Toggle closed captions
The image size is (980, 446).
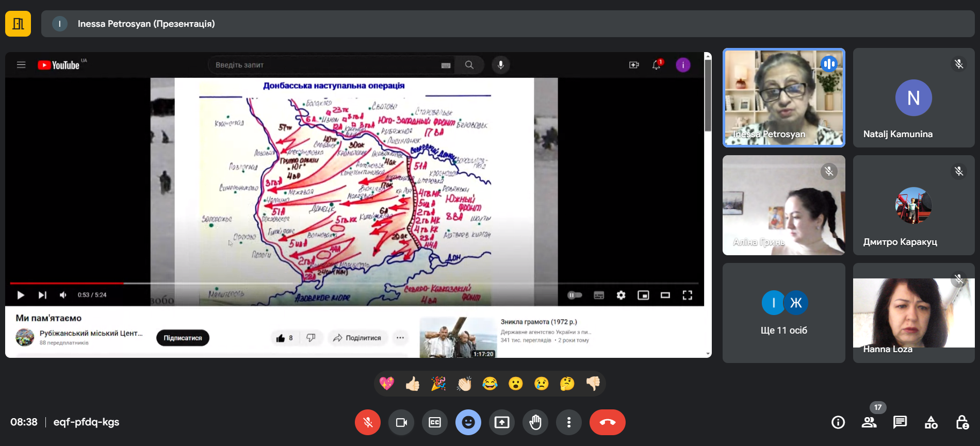click(435, 422)
